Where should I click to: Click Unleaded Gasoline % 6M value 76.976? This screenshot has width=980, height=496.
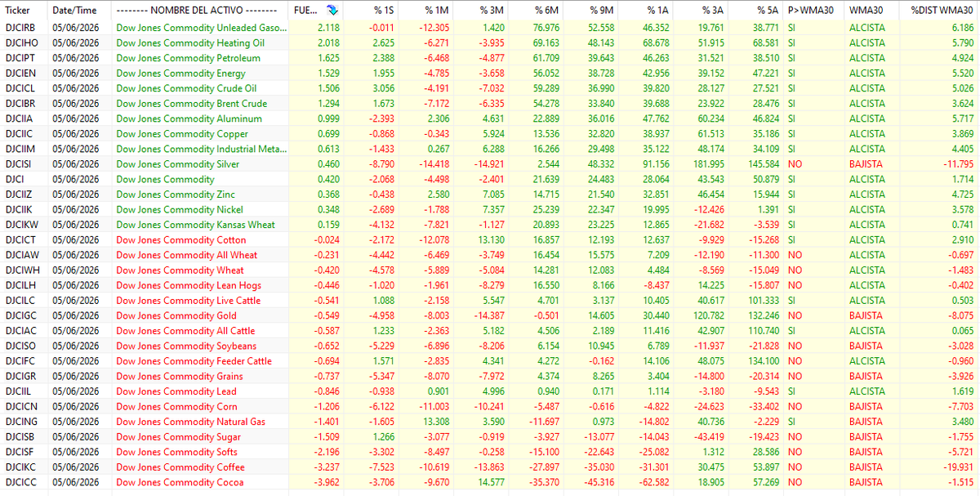545,28
